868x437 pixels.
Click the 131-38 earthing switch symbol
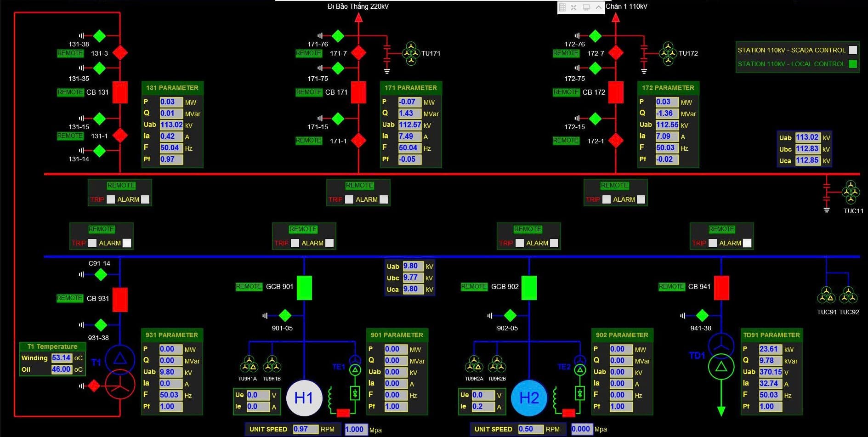coord(99,35)
